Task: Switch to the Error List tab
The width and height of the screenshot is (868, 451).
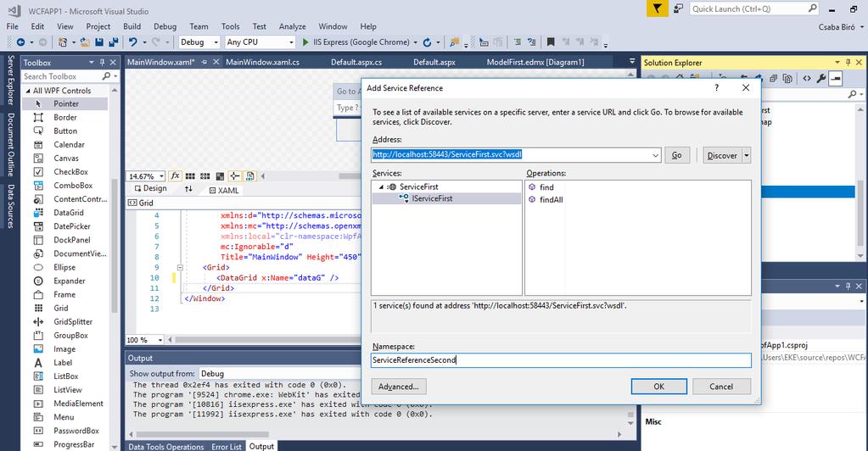Action: (x=227, y=447)
